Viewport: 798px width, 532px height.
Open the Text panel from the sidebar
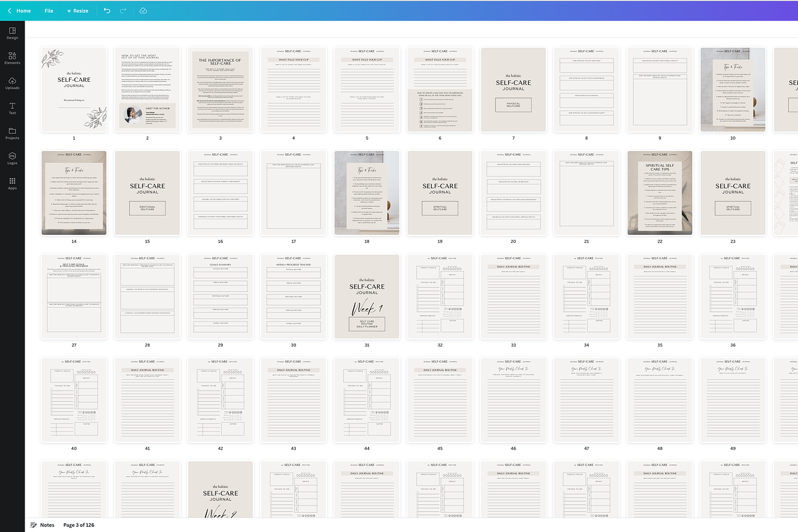(x=11, y=109)
